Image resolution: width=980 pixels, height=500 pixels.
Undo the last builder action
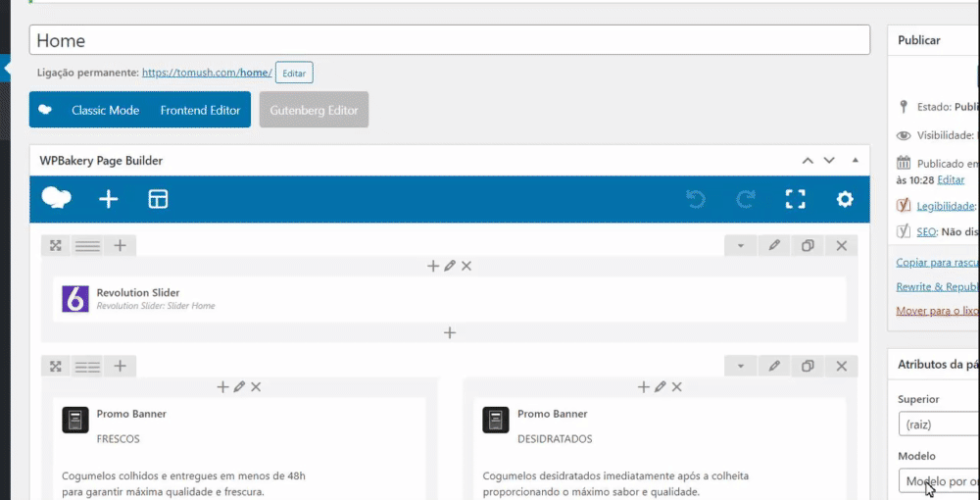[696, 199]
